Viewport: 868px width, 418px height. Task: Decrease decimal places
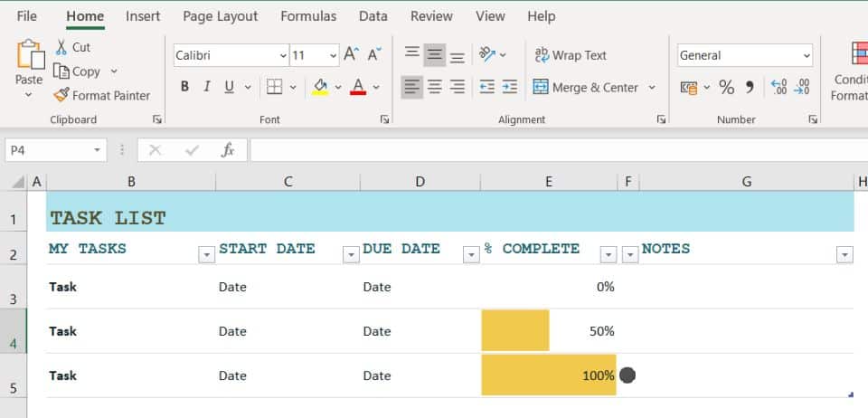(x=802, y=88)
